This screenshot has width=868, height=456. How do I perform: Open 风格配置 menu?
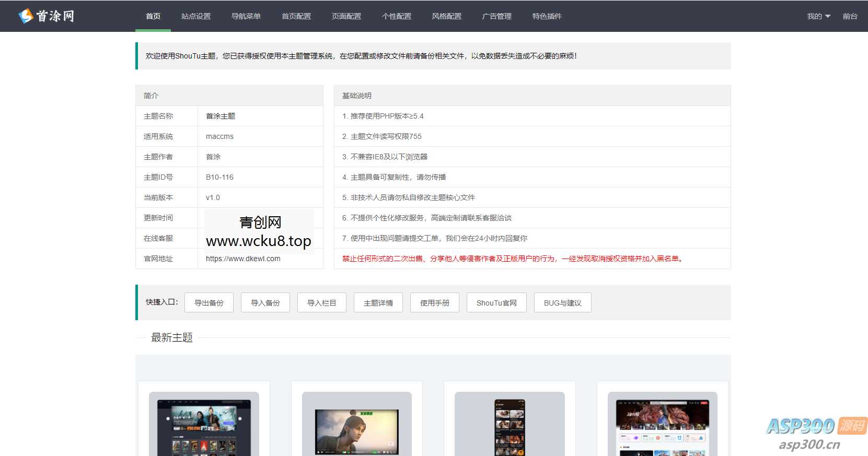click(x=447, y=16)
